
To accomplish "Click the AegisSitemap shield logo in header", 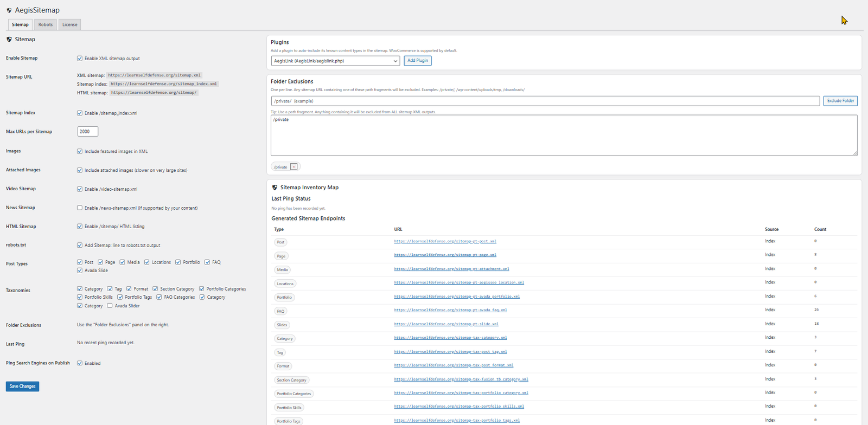I will pos(9,10).
